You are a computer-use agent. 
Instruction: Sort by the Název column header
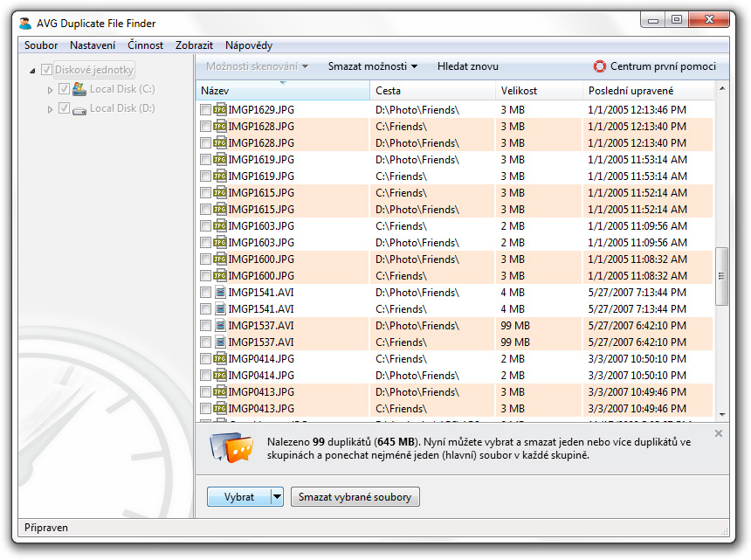pyautogui.click(x=283, y=91)
